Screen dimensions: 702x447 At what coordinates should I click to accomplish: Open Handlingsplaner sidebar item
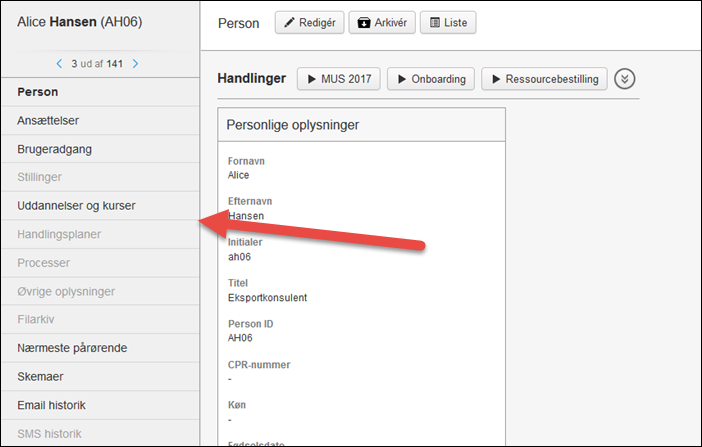coord(59,234)
